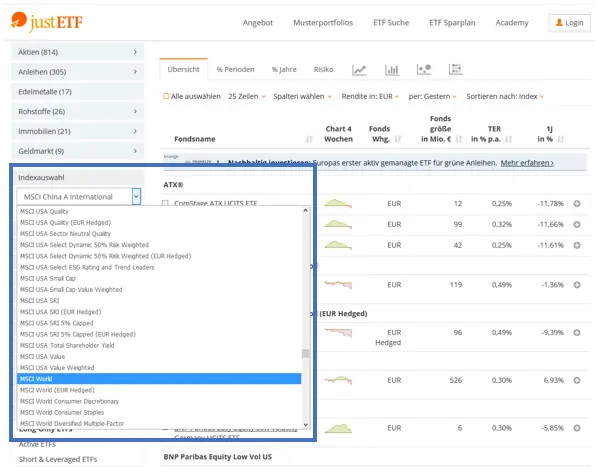Open the scatter plot view icon

coord(424,69)
